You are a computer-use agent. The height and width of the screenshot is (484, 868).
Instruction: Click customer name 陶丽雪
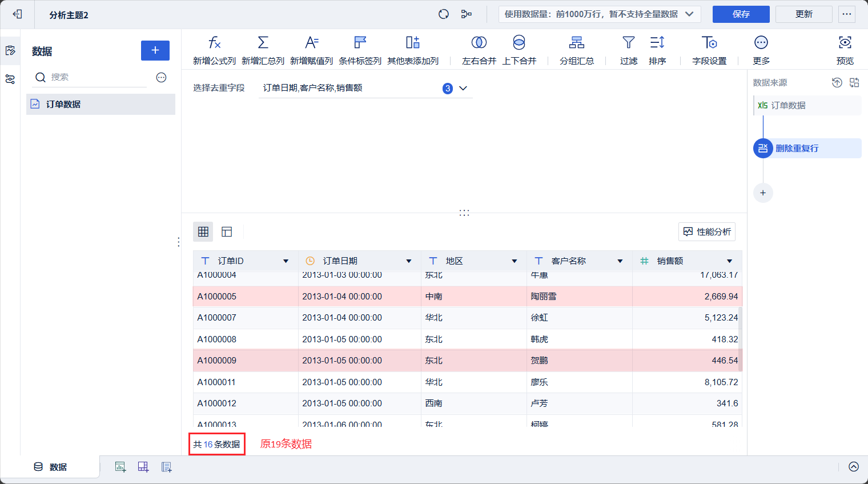[544, 297]
